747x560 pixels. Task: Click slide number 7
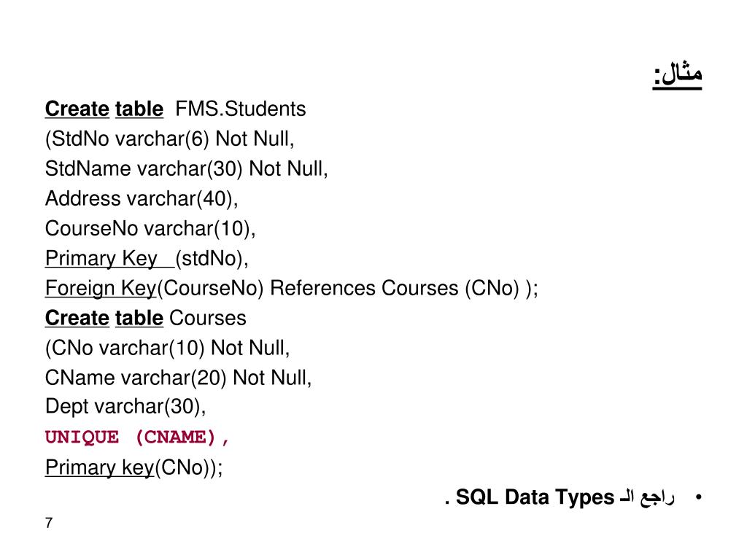(49, 523)
